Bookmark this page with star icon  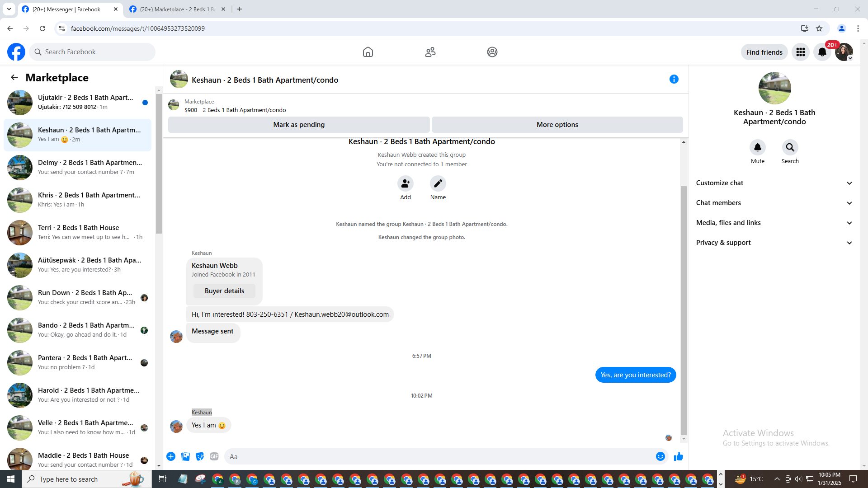point(819,28)
